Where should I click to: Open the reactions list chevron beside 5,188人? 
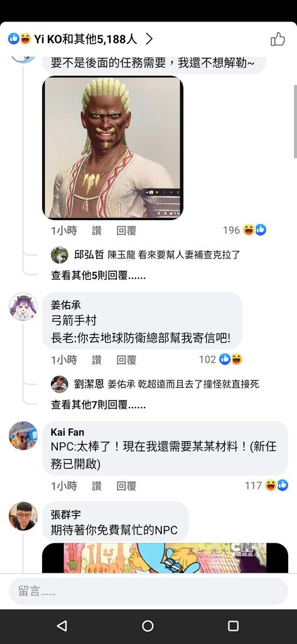tap(149, 39)
